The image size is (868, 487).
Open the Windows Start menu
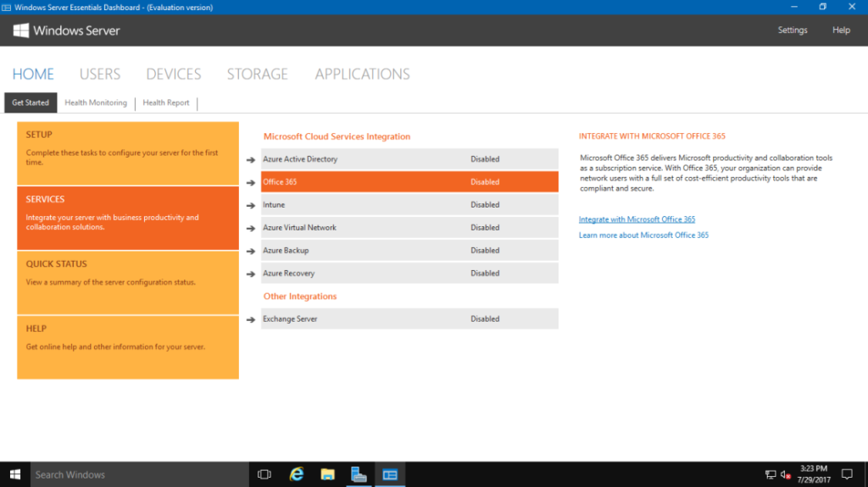(x=15, y=474)
